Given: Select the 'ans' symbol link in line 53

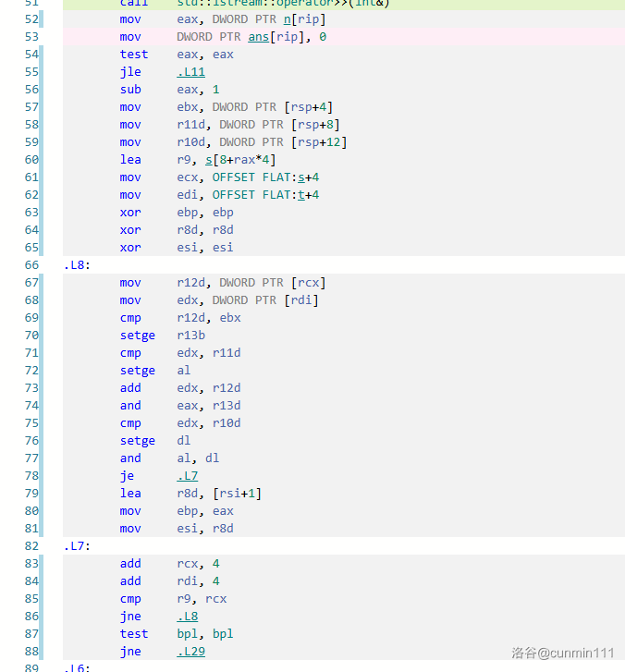Looking at the screenshot, I should click(x=258, y=37).
